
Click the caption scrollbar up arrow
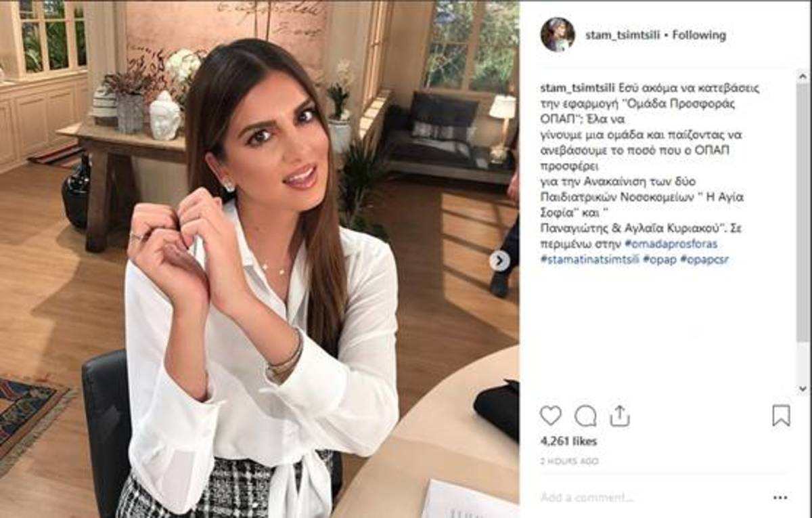803,75
